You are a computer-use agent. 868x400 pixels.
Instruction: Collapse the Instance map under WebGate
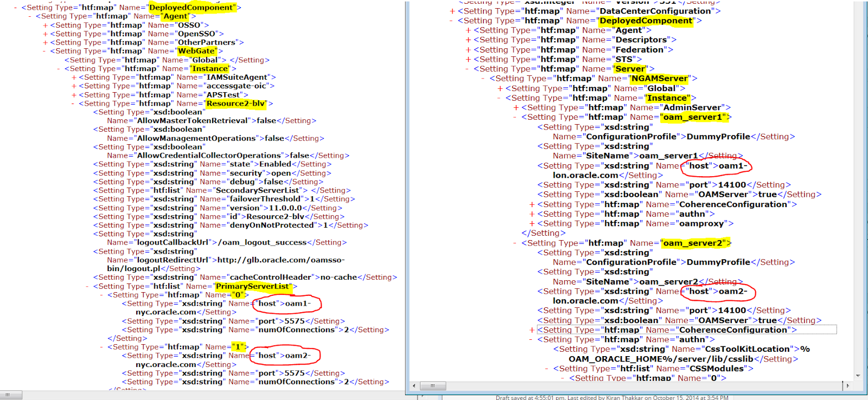(59, 69)
